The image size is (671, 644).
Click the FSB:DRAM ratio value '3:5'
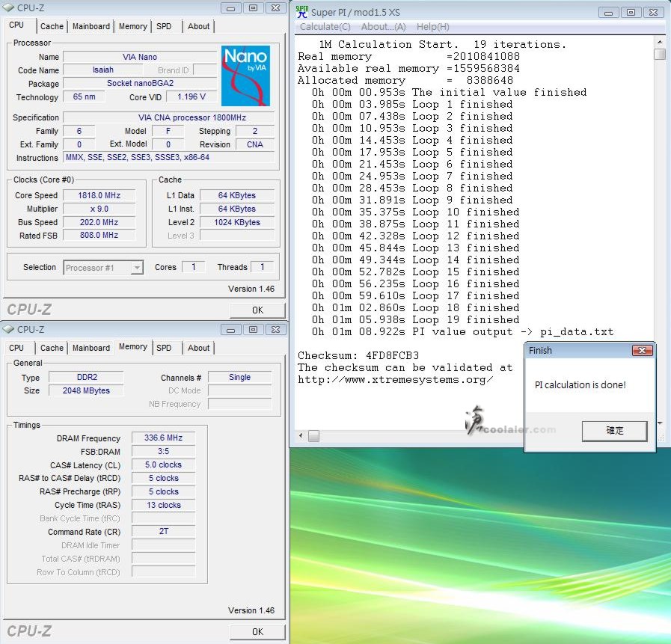tap(164, 451)
